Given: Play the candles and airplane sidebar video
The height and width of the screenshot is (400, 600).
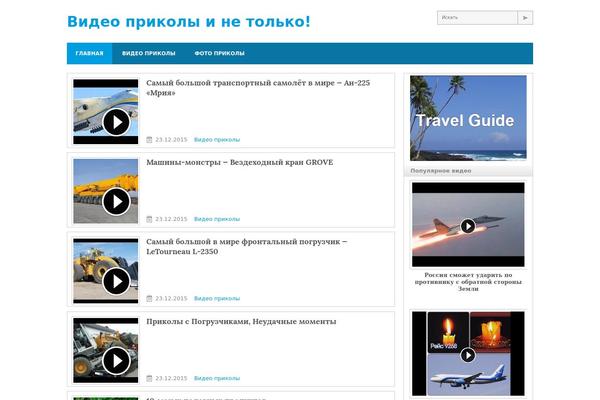Looking at the screenshot, I should (x=468, y=354).
